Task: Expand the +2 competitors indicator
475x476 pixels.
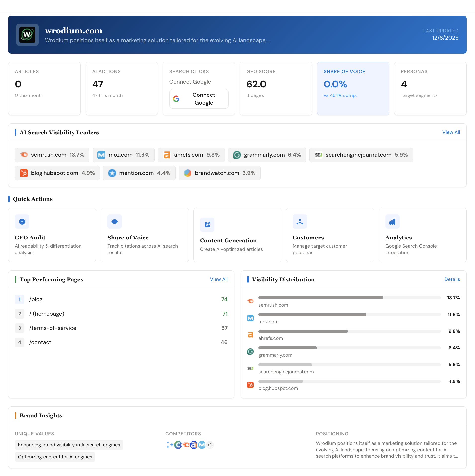Action: click(x=210, y=445)
